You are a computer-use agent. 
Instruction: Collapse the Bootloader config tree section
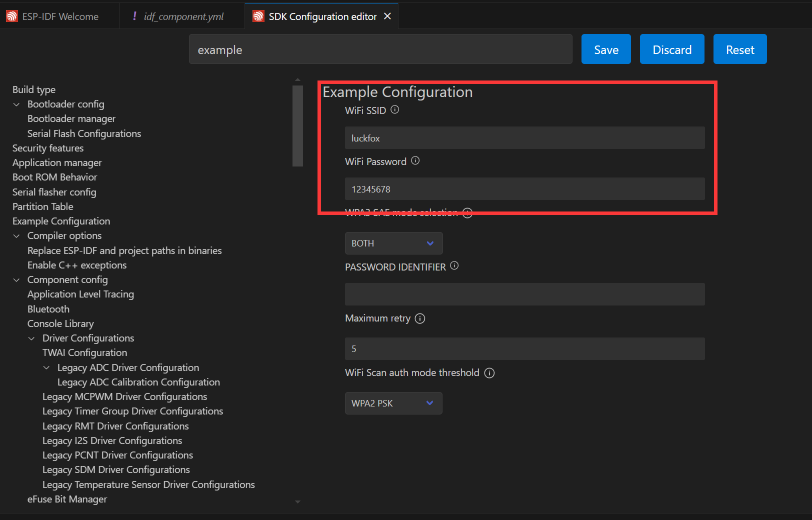[16, 104]
